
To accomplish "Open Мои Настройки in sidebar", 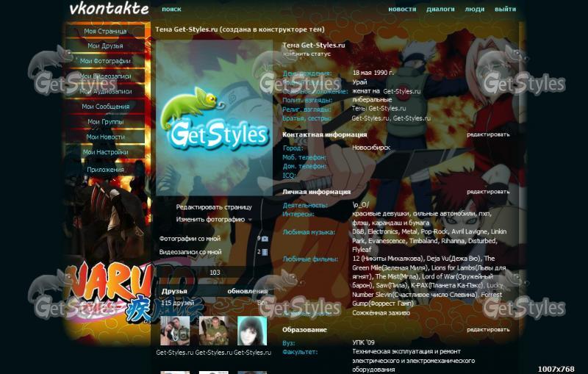I will pyautogui.click(x=105, y=152).
